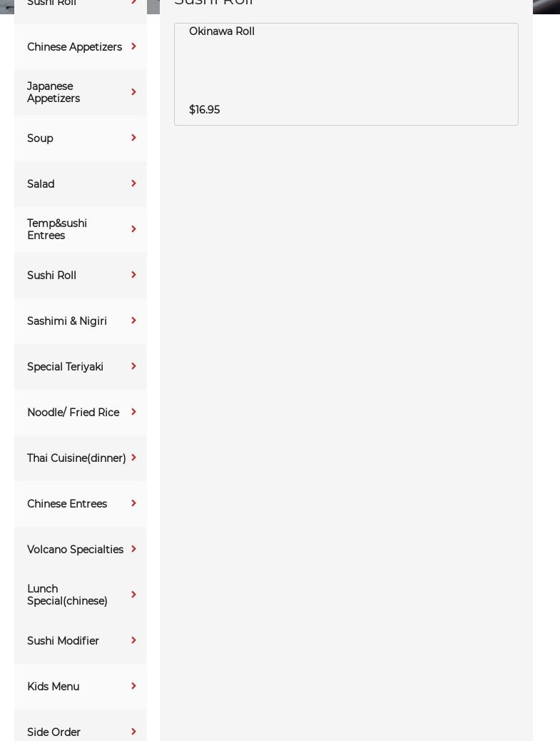Click the arrow next to Temp&sushi Entrees
The height and width of the screenshot is (741, 560).
click(x=133, y=229)
